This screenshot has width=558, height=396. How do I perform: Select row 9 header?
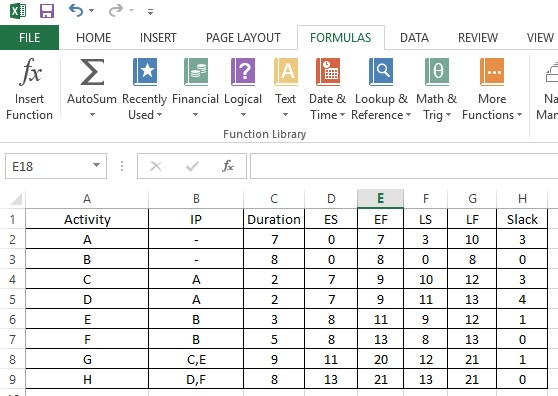point(12,379)
